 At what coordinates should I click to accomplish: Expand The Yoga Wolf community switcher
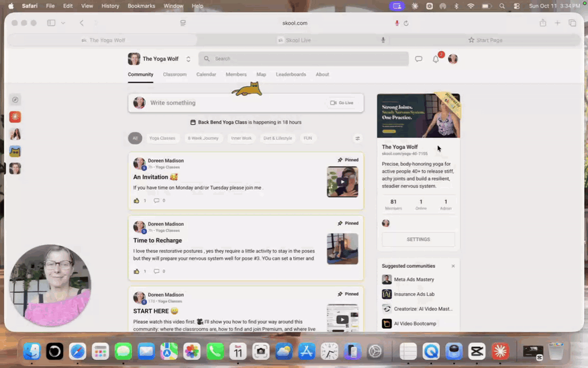pos(188,59)
